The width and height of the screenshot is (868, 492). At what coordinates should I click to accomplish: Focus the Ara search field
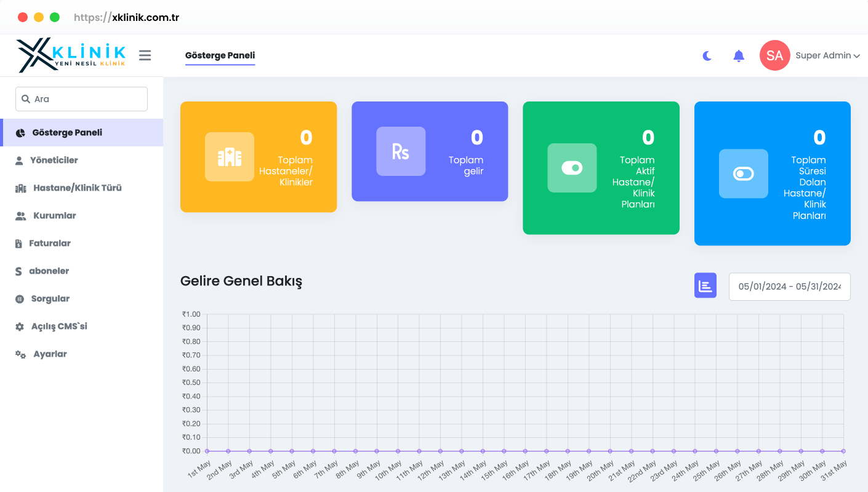tap(81, 99)
